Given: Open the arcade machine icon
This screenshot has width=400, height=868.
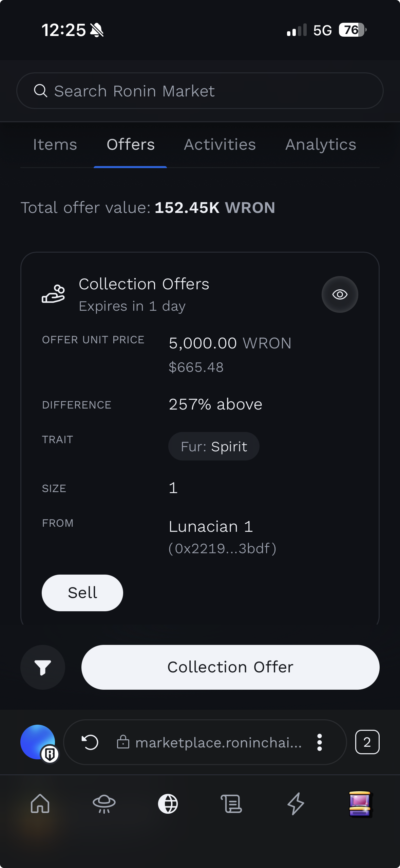Looking at the screenshot, I should coord(360,803).
